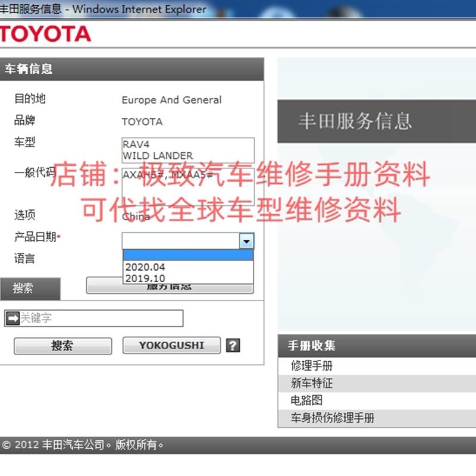Select WILD LANDER in the 车型 list
Viewport: 476px width, 476px height.
click(158, 156)
